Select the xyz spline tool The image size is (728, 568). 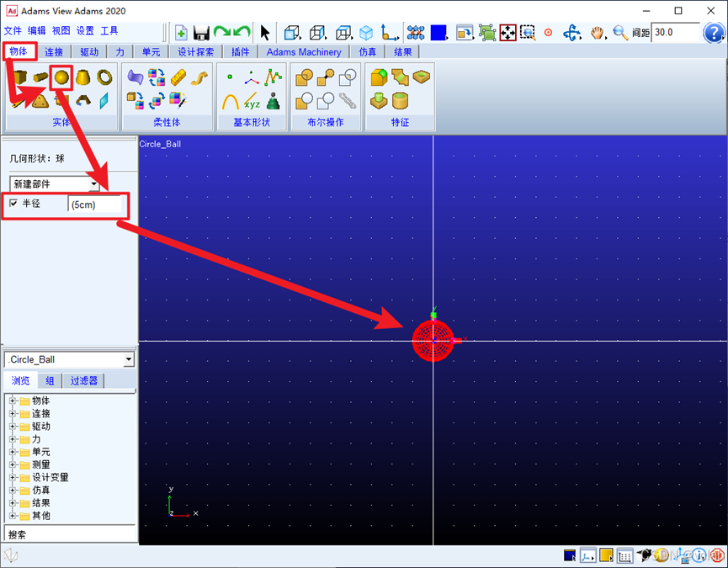point(252,101)
